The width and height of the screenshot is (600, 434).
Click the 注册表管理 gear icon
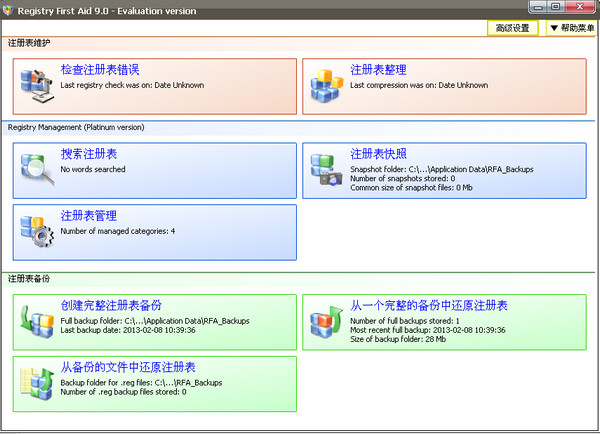[37, 232]
